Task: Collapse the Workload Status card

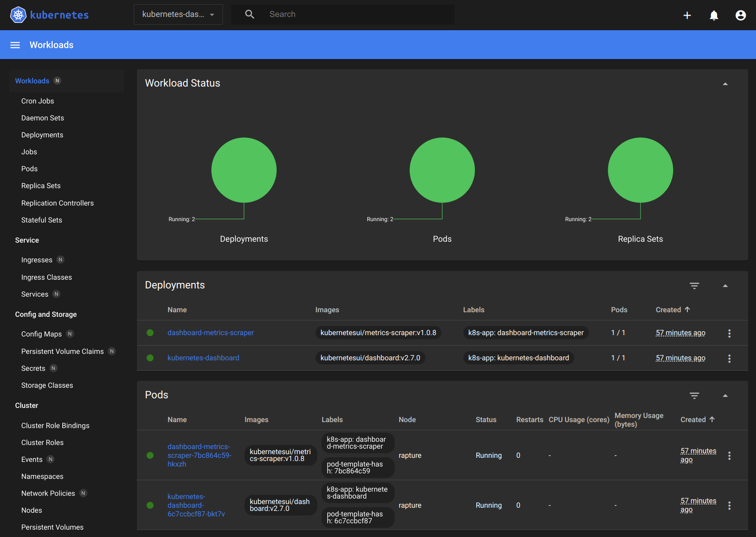Action: [x=725, y=84]
